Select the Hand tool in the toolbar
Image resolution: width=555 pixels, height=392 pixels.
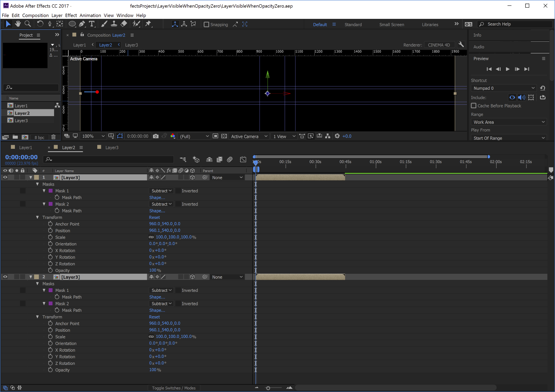[x=18, y=24]
